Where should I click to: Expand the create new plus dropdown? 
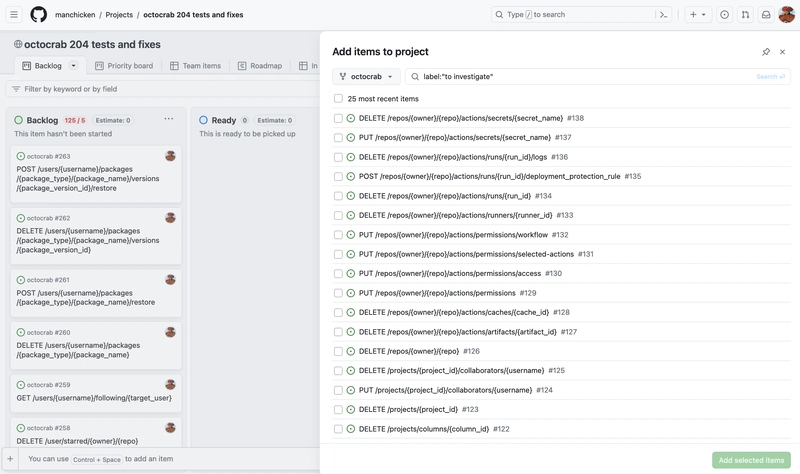tap(697, 14)
